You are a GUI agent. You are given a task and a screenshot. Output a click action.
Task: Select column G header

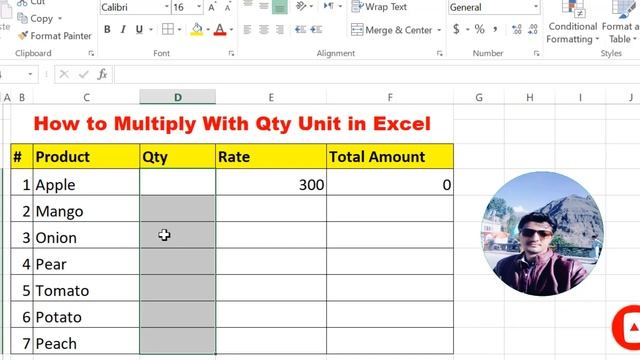pyautogui.click(x=479, y=98)
